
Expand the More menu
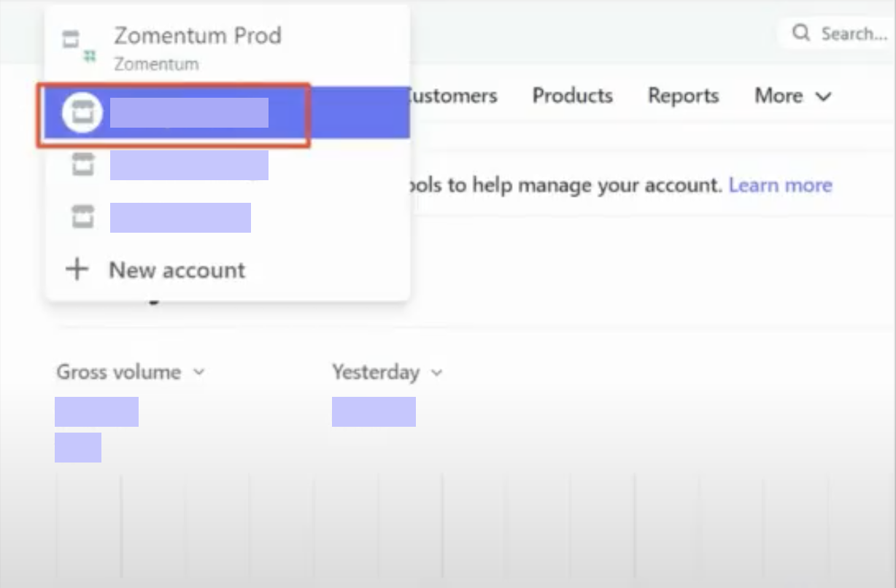click(x=793, y=96)
